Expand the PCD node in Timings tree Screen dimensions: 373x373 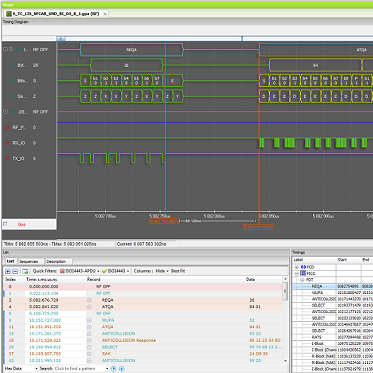(x=296, y=267)
